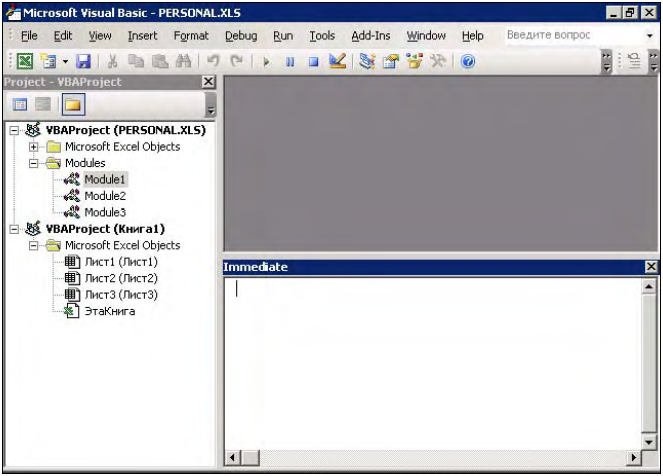
Task: Click Immediate window scroll up arrow
Action: [x=649, y=287]
